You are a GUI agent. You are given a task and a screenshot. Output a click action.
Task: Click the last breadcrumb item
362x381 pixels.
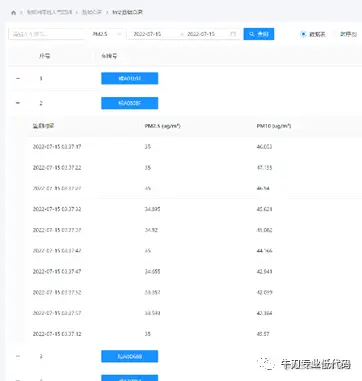tap(127, 13)
